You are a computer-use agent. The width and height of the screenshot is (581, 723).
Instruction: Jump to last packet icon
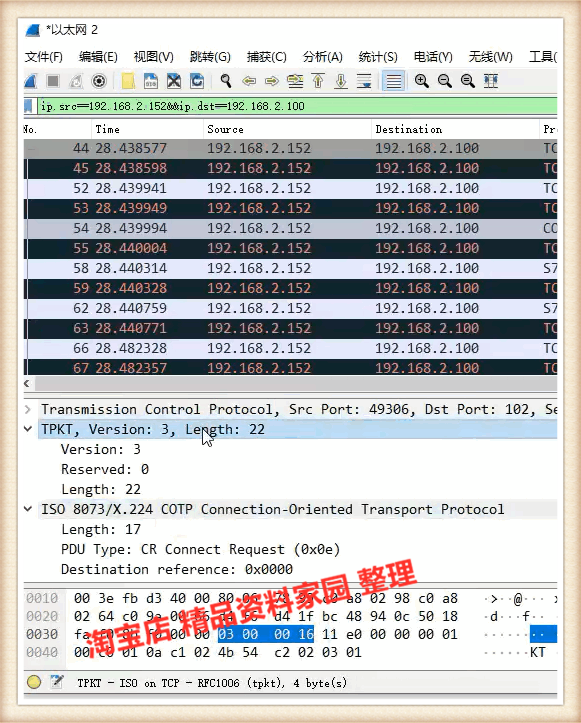341,82
